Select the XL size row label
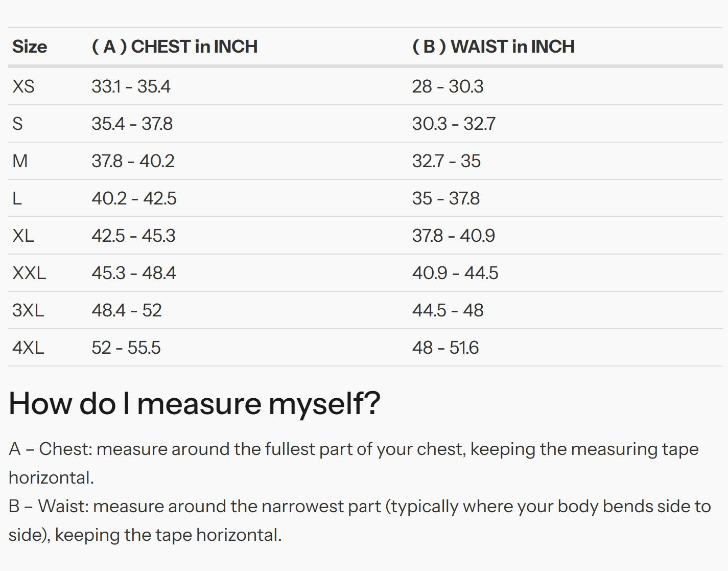728x571 pixels. point(23,236)
